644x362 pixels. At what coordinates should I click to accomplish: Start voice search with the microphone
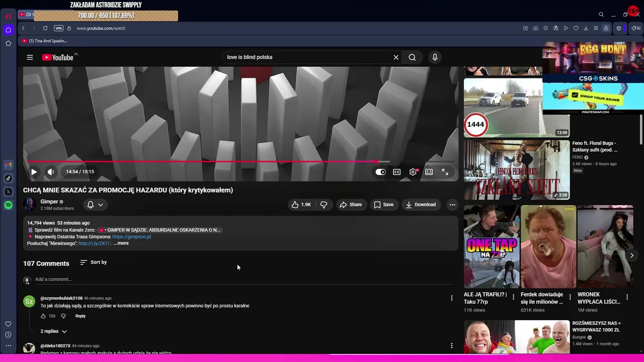(x=435, y=57)
